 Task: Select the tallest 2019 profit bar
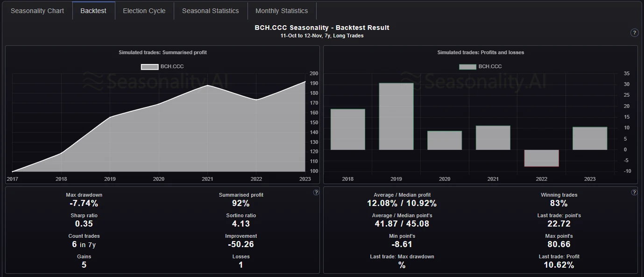(396, 116)
